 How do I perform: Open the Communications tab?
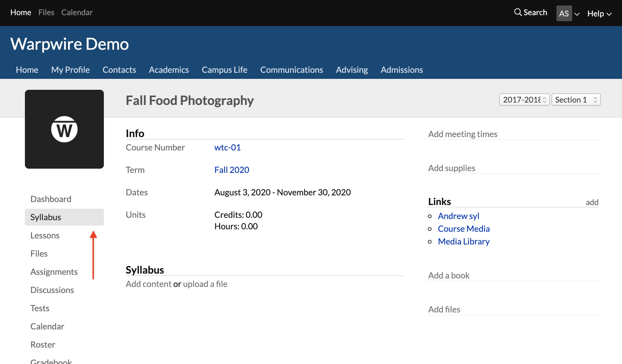[292, 70]
